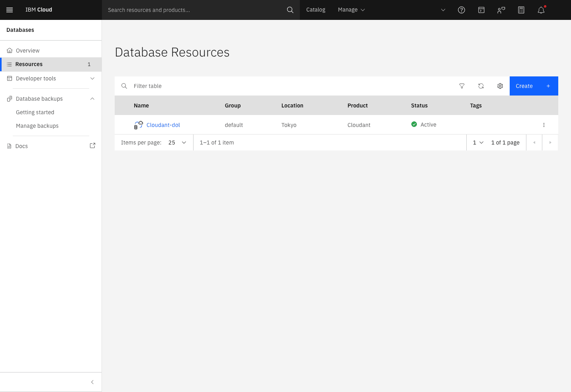Open the hamburger navigation menu
The height and width of the screenshot is (392, 571).
tap(10, 10)
